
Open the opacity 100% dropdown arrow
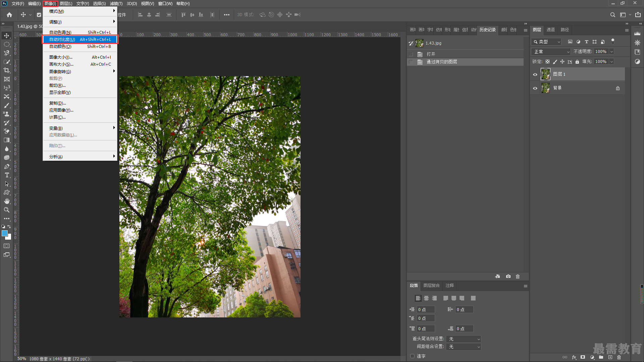point(611,52)
